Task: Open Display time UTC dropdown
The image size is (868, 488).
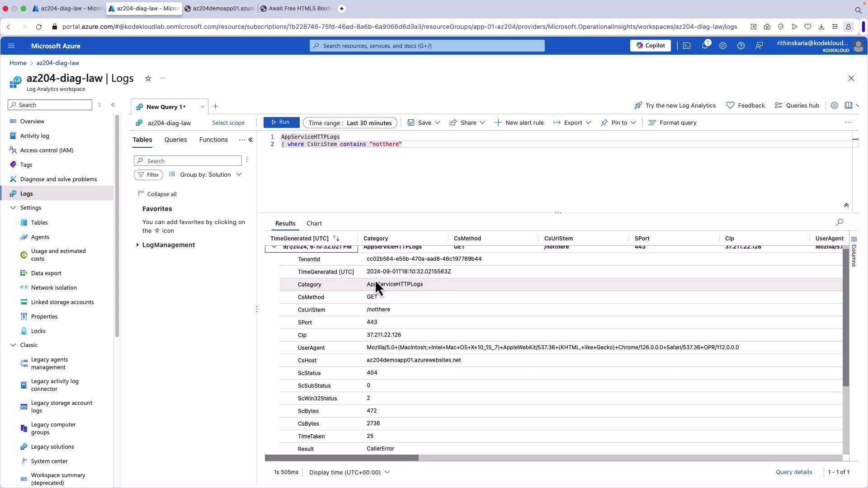Action: click(349, 472)
